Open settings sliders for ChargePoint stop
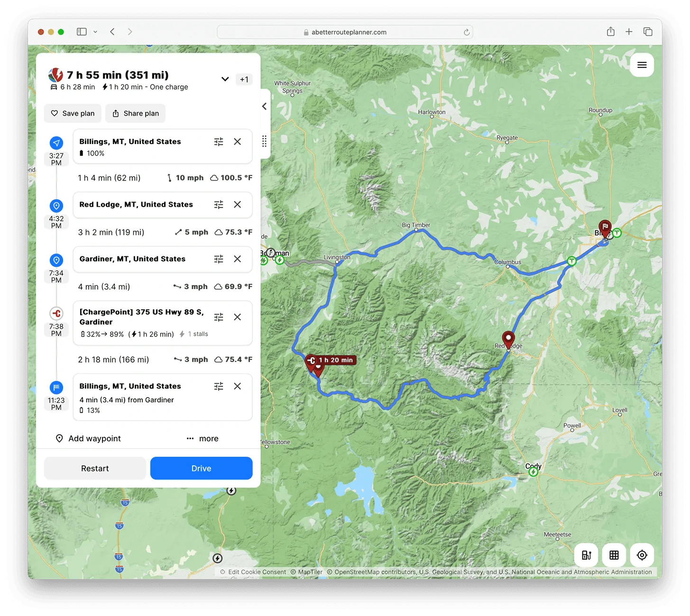Viewport: 690px width, 616px height. 219,317
